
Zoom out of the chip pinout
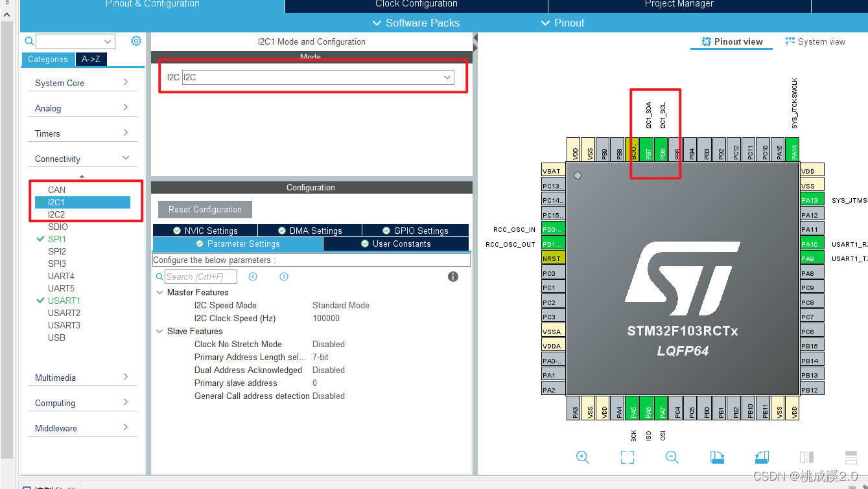pyautogui.click(x=672, y=457)
